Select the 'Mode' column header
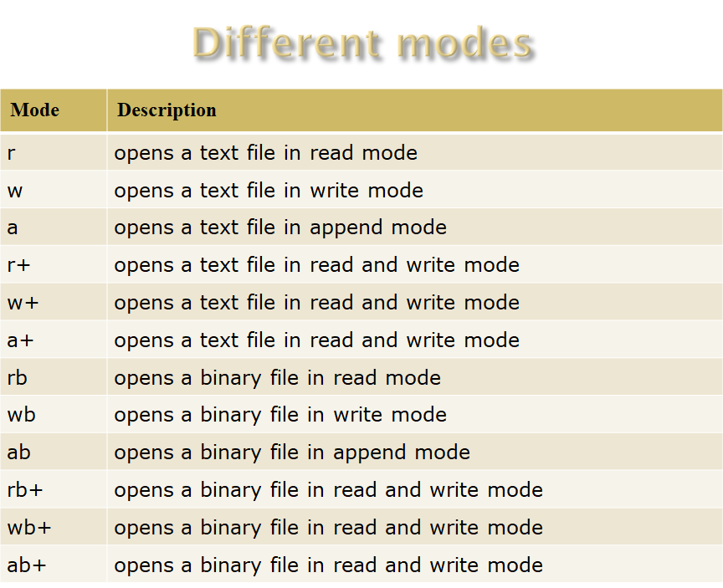Viewport: 723px width, 588px height. (33, 110)
